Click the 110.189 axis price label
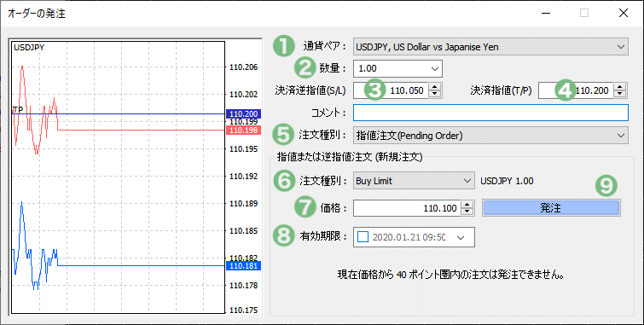This screenshot has height=325, width=644. click(244, 203)
